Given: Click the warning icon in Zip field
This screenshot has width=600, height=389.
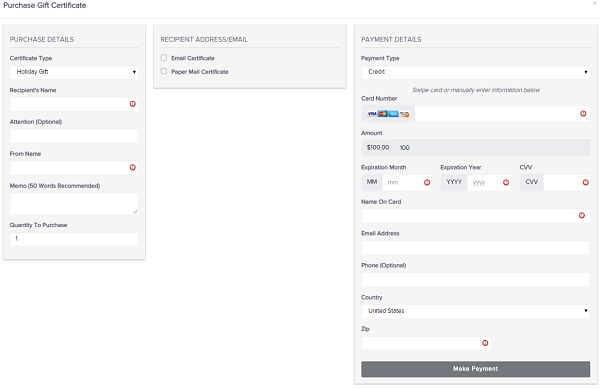Looking at the screenshot, I should pyautogui.click(x=485, y=343).
